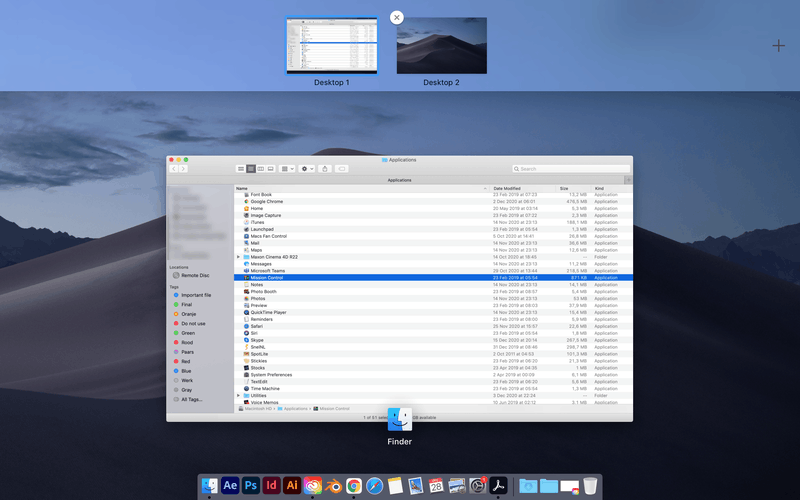Launch Photoshop from the Dock
This screenshot has height=500, width=800.
tap(250, 486)
